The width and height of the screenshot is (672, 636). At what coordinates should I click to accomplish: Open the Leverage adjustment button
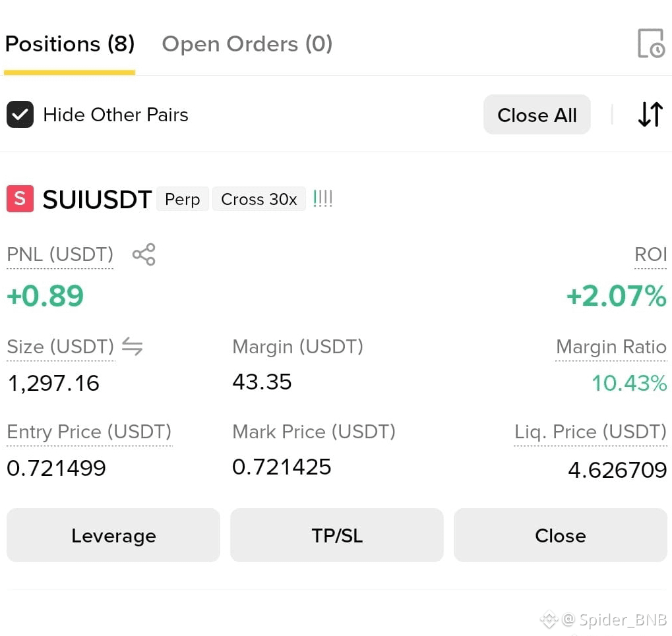coord(113,535)
